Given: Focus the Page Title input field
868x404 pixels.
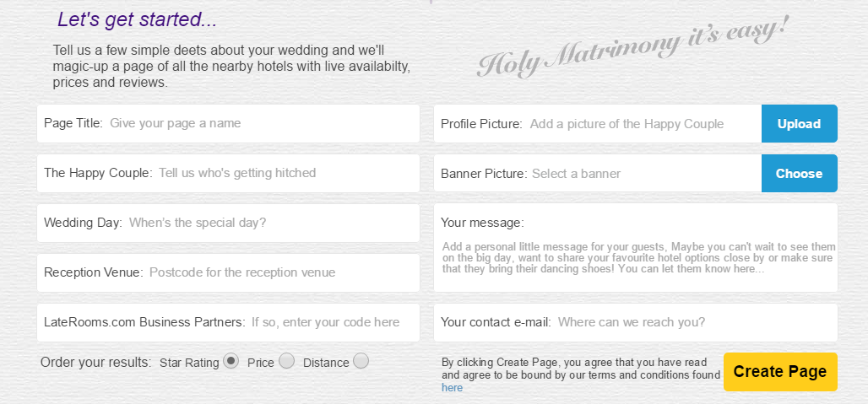Looking at the screenshot, I should (x=228, y=124).
